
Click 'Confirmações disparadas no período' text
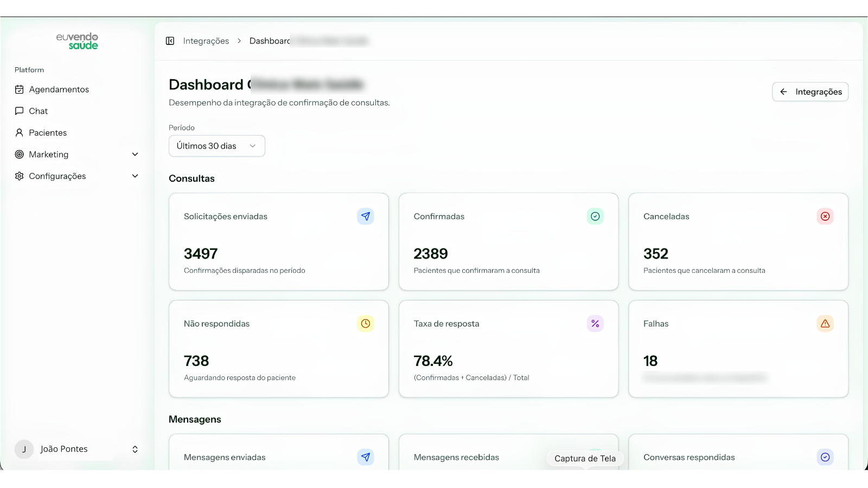tap(245, 271)
